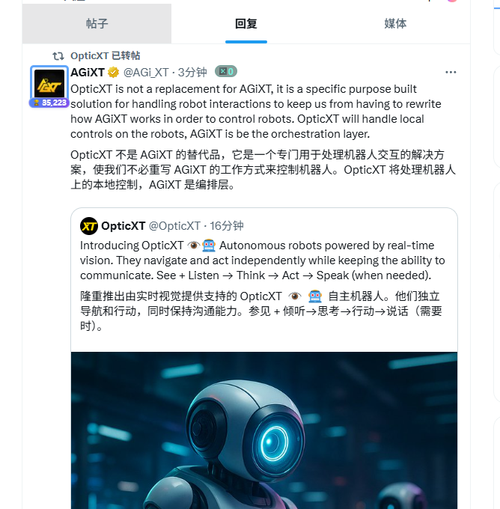The height and width of the screenshot is (509, 500).
Task: Click the repost arrows icon beside OpticXT 已转帖
Action: click(58, 56)
